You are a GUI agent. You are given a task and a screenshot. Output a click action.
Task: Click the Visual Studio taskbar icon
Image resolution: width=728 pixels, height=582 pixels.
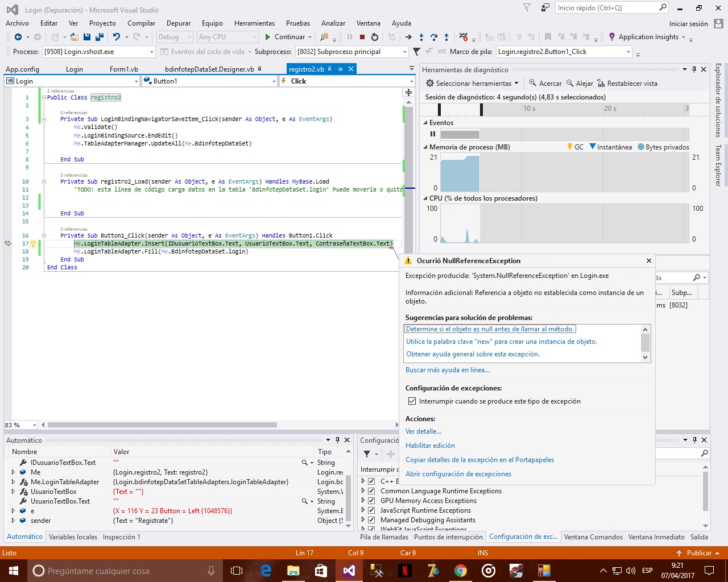(x=349, y=571)
